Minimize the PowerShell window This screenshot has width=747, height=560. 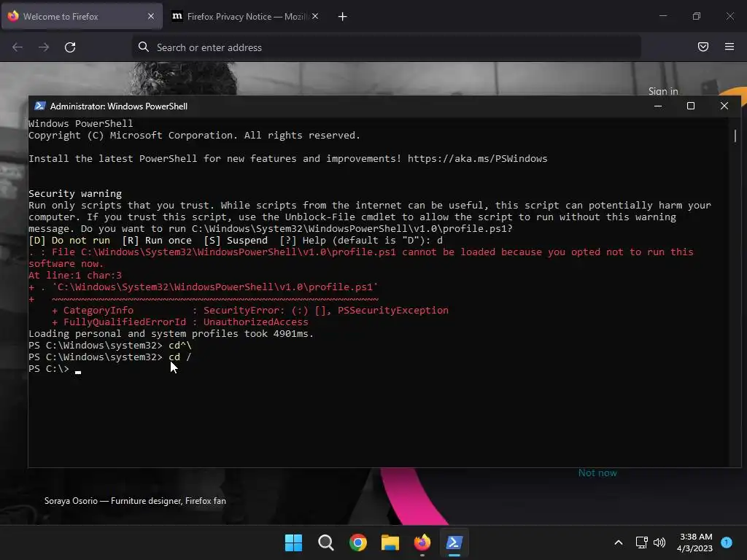[658, 106]
